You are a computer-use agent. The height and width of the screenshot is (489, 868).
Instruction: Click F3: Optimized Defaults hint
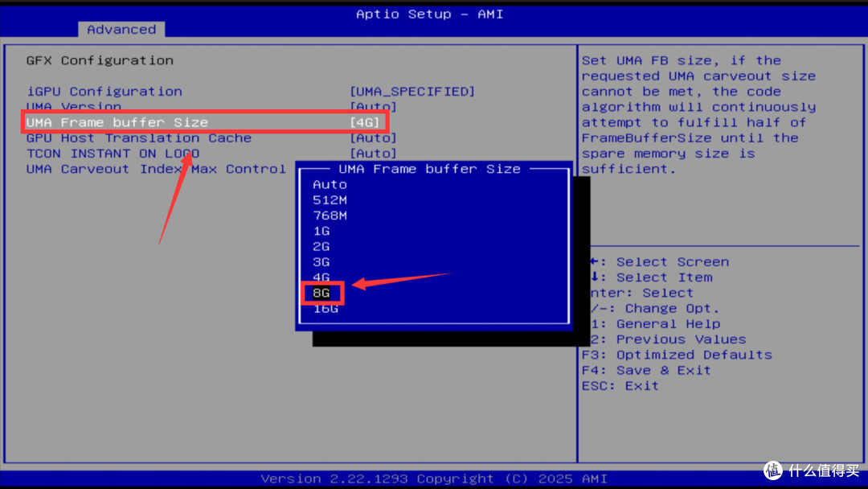pos(677,355)
